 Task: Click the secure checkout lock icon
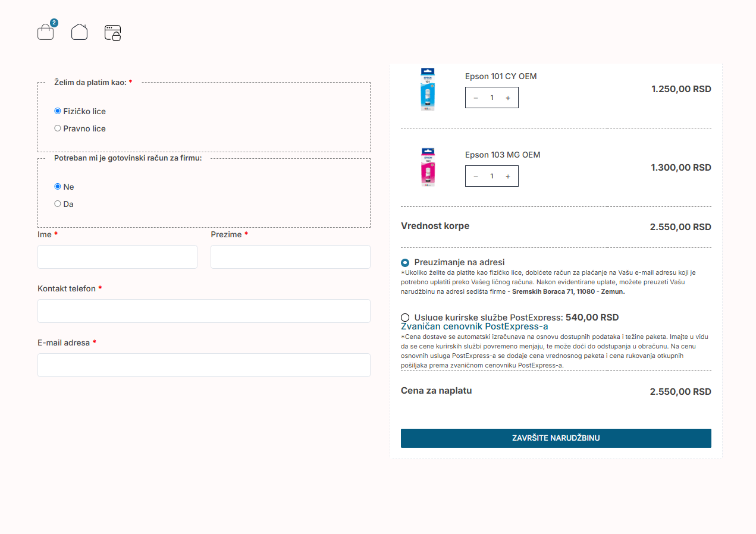click(112, 33)
